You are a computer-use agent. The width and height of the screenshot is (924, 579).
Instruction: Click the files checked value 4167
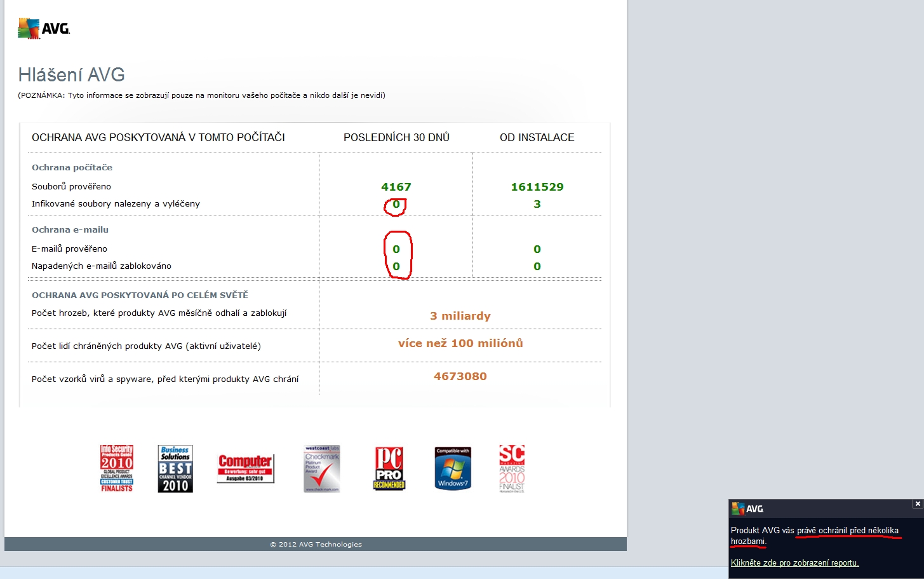point(396,187)
